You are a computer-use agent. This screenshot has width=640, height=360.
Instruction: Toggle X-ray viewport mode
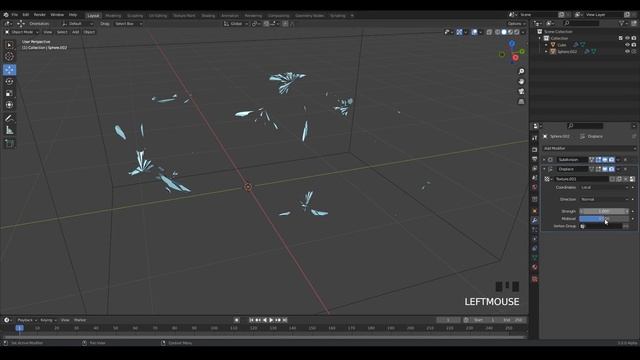point(489,32)
